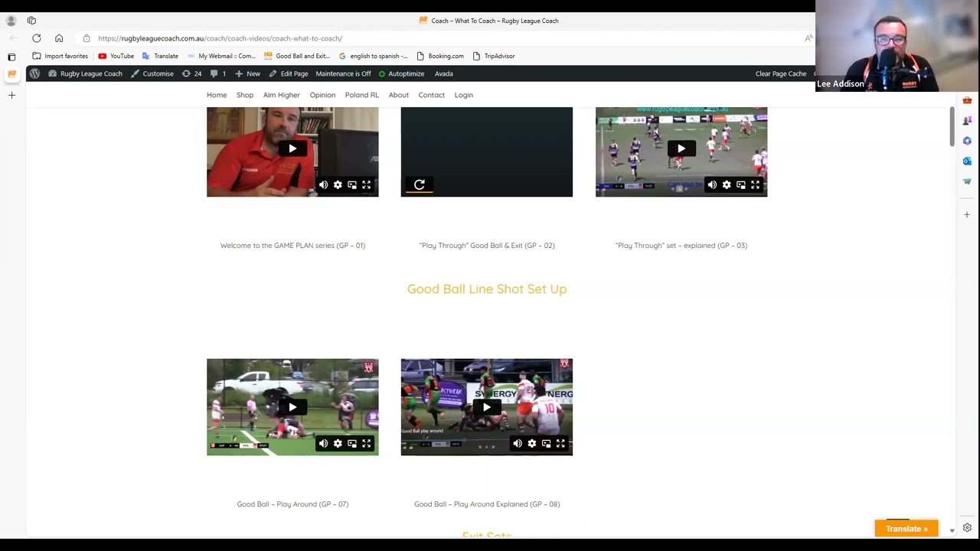980x551 pixels.
Task: Open settings gear on GAME PLAN welcome video
Action: pos(338,184)
